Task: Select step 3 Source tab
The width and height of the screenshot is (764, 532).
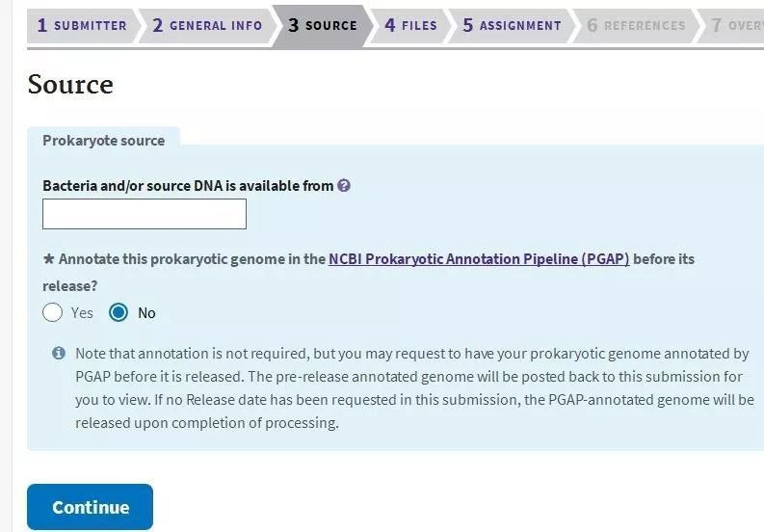Action: [323, 25]
